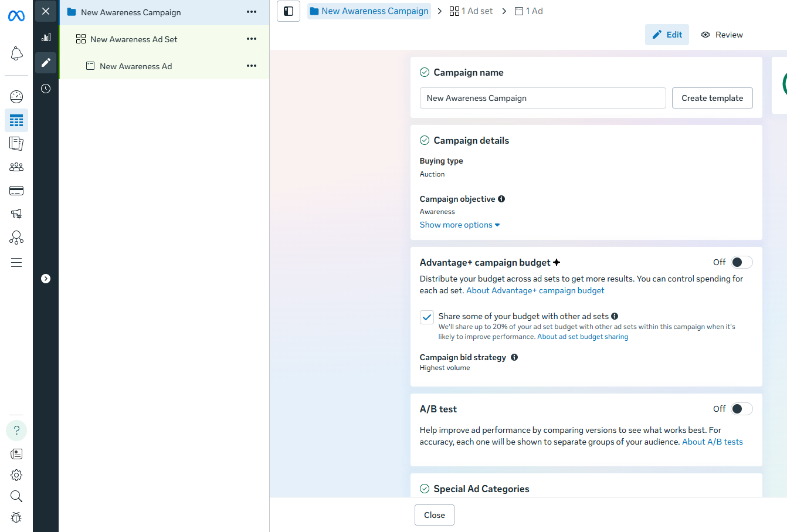Screen dimensions: 787x532
Task: Open New Awareness Ad Set overflow menu
Action: click(252, 39)
